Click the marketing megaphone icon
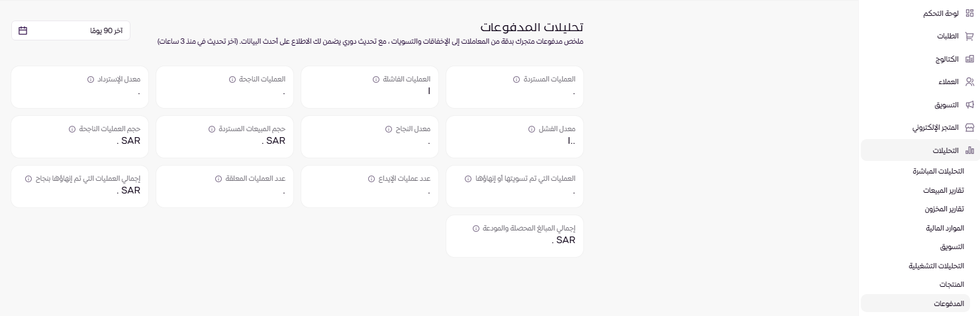This screenshot has height=316, width=980. (969, 105)
